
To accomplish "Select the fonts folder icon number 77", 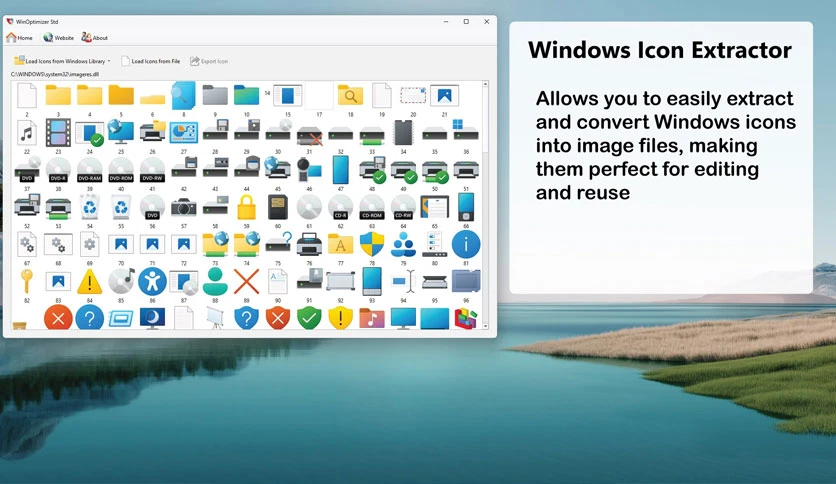I will [341, 244].
